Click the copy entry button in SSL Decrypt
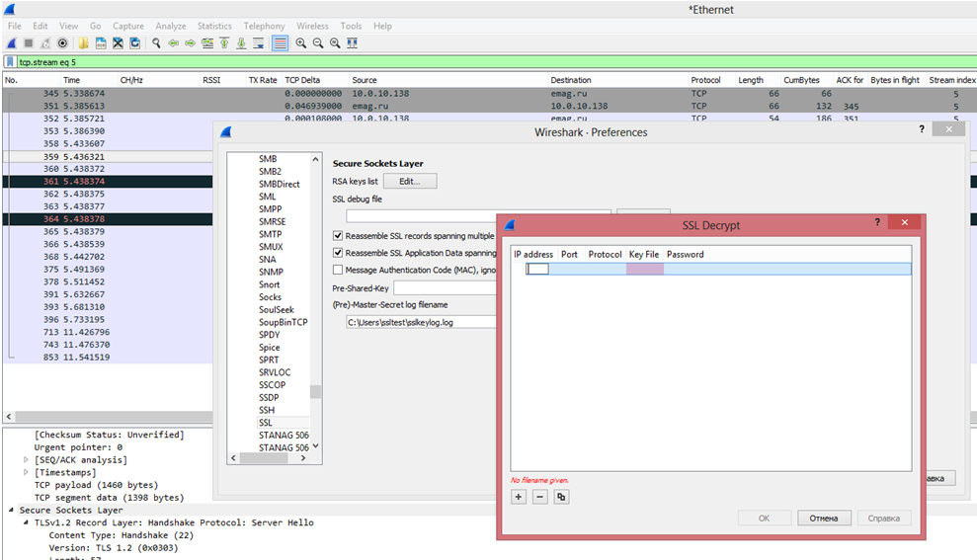The width and height of the screenshot is (977, 560). click(561, 497)
